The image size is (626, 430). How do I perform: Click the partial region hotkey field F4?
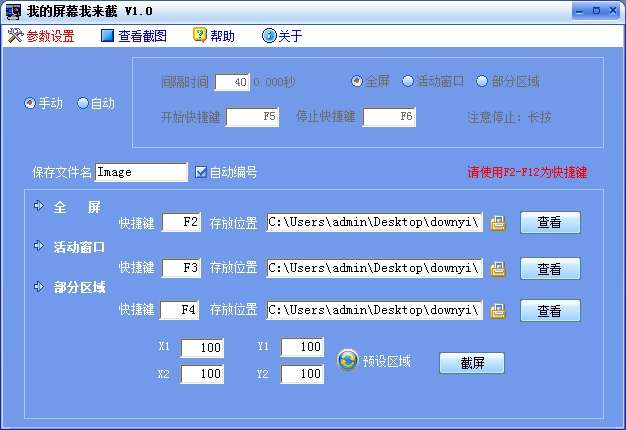pos(180,310)
